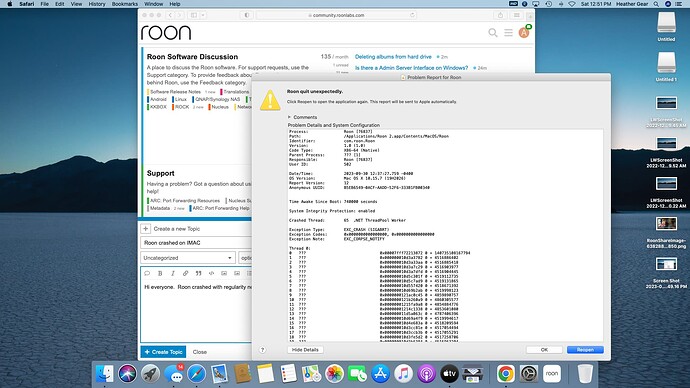Click the user avatar 'A' on community page
This screenshot has width=690, height=388.
click(524, 33)
